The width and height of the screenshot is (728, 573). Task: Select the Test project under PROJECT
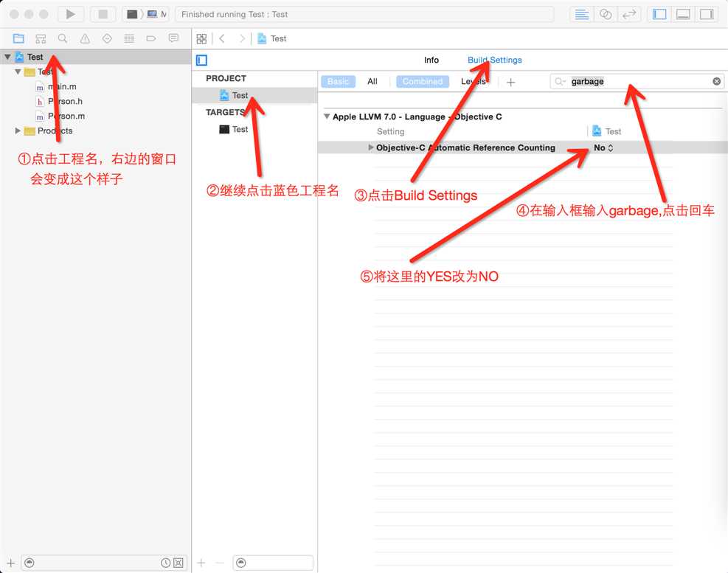[254, 95]
